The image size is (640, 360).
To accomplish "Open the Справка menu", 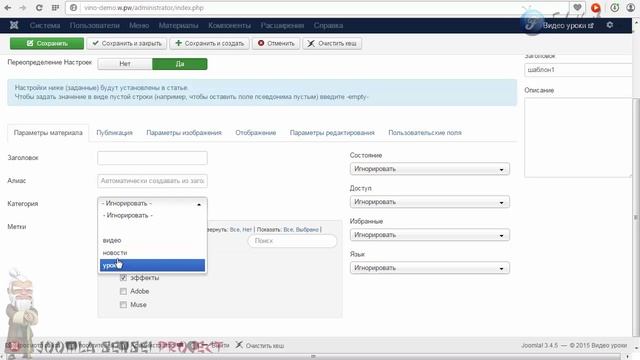I will click(x=328, y=25).
